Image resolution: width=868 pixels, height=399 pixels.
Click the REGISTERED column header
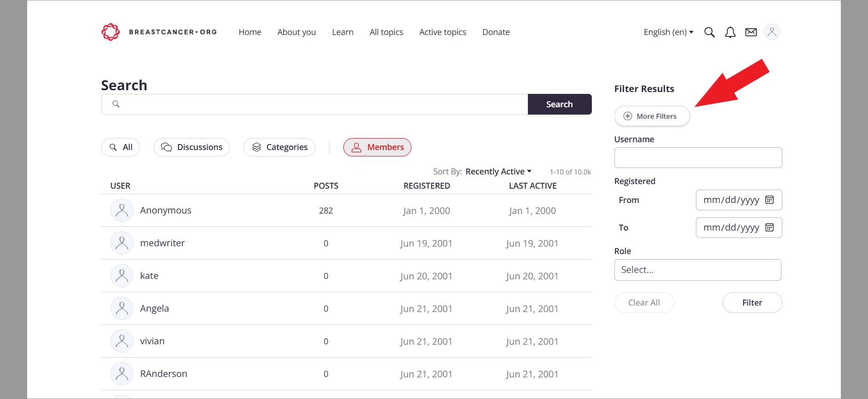click(x=427, y=186)
